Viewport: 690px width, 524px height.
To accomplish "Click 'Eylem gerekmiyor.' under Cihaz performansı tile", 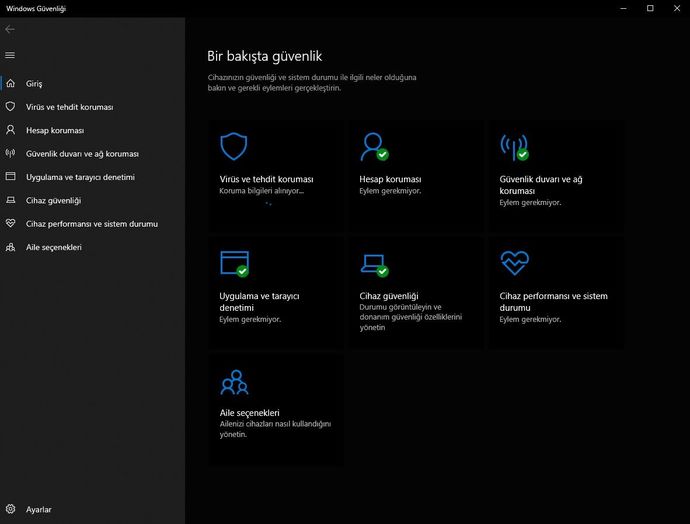I will point(530,319).
